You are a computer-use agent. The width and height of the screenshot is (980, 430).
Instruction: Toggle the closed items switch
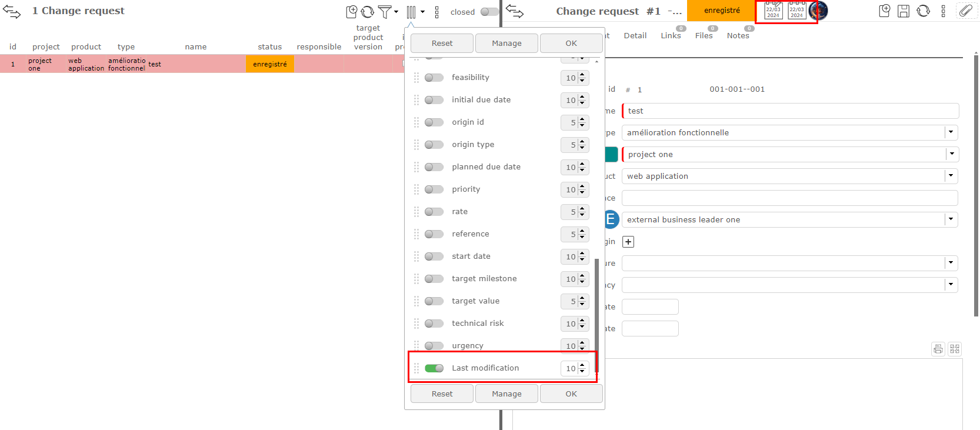(489, 12)
